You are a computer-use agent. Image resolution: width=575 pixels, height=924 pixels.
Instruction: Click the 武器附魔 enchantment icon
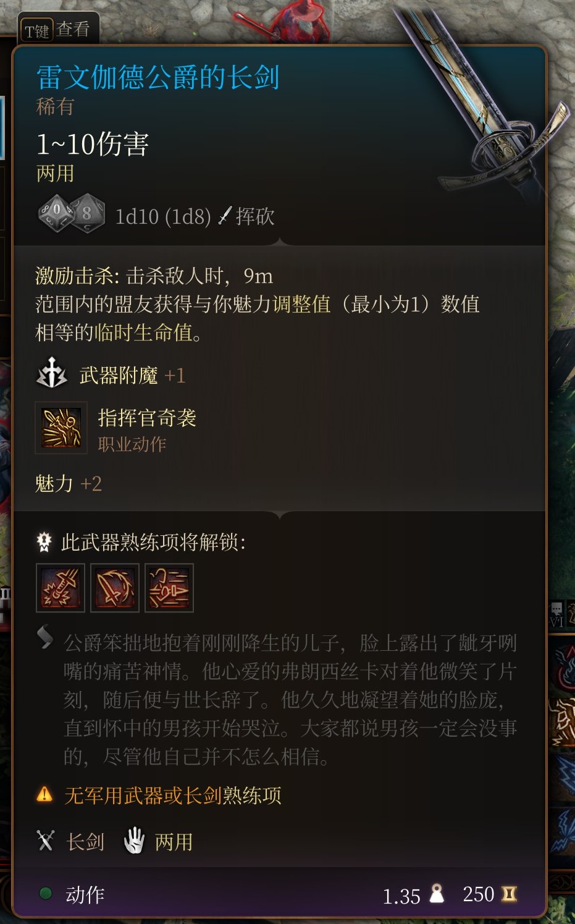pos(52,373)
